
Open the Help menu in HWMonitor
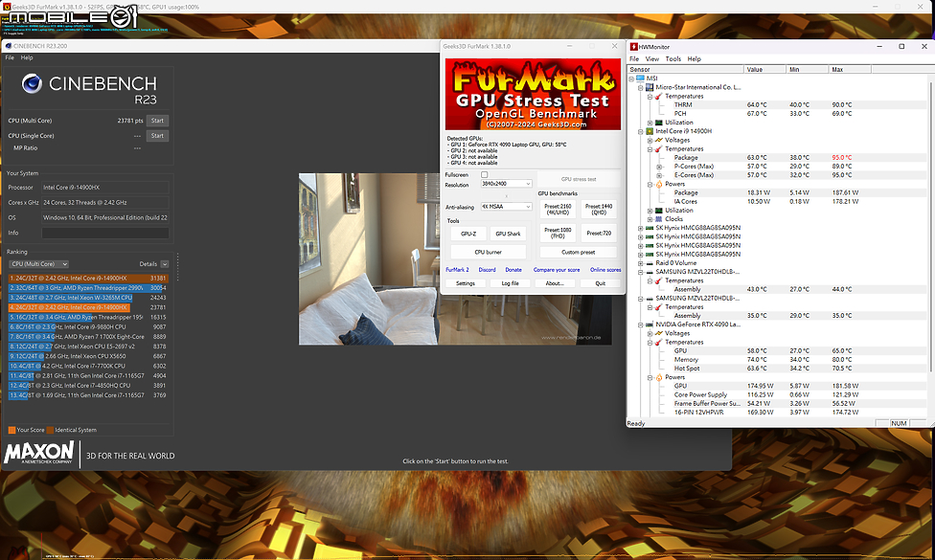[x=695, y=59]
